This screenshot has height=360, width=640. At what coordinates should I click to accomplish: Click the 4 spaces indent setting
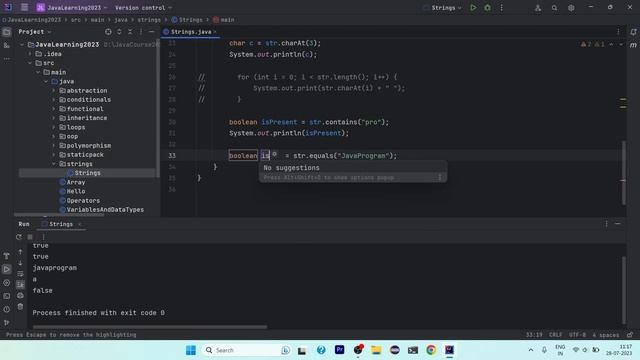pyautogui.click(x=606, y=335)
